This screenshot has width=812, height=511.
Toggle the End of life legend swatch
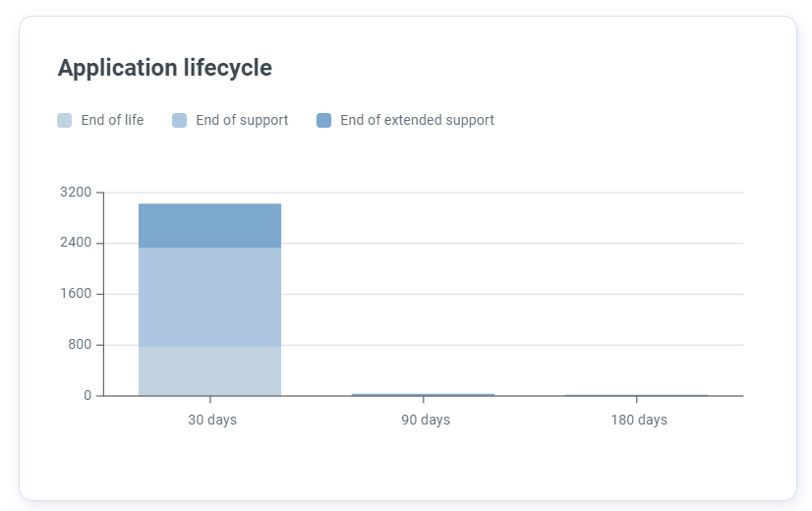[x=65, y=121]
